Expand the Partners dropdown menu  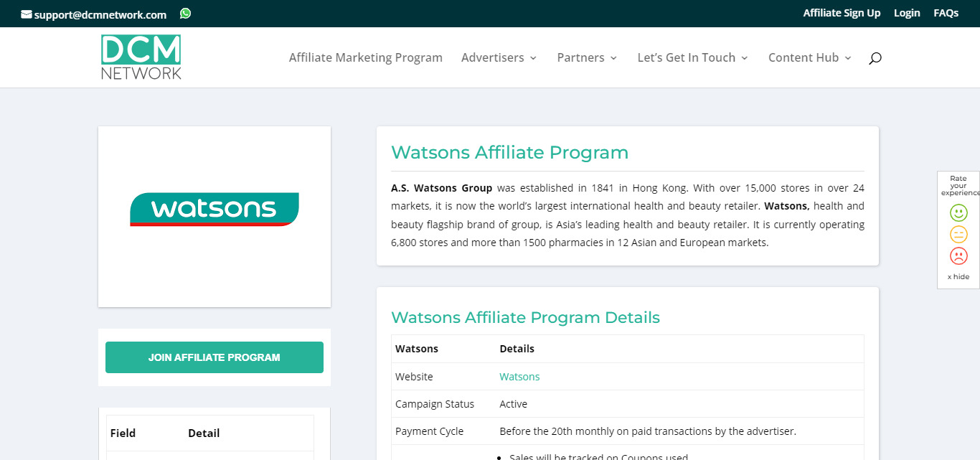[x=582, y=57]
